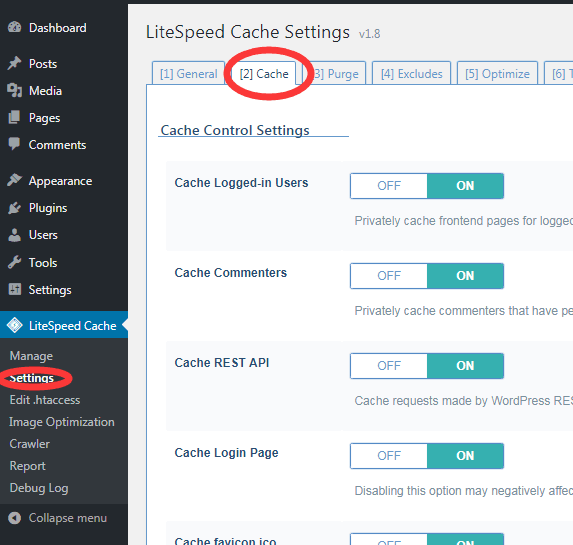Click the v1.8 version label
The image size is (573, 545).
pyautogui.click(x=369, y=34)
